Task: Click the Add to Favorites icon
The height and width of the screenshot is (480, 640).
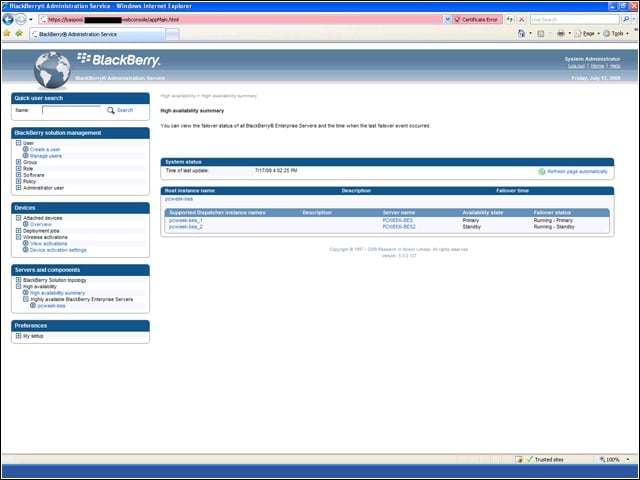Action: [19, 33]
